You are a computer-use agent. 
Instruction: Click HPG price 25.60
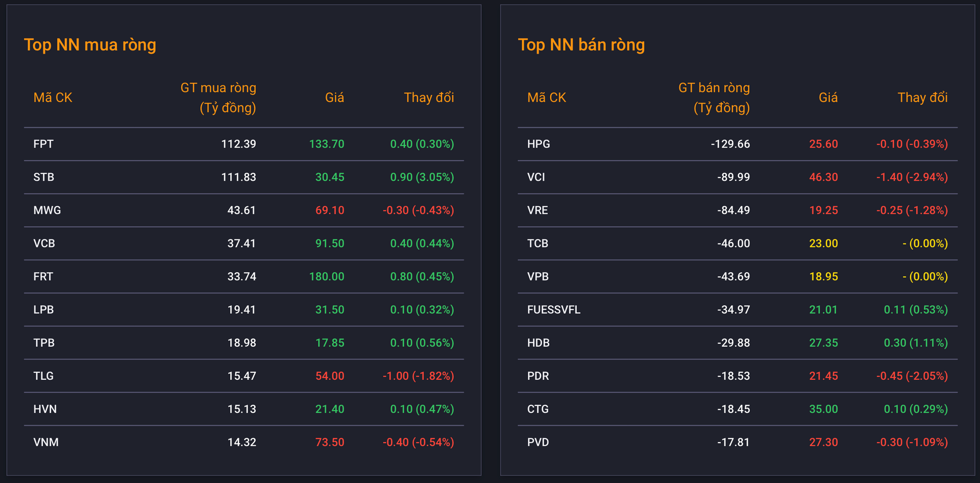(x=824, y=144)
